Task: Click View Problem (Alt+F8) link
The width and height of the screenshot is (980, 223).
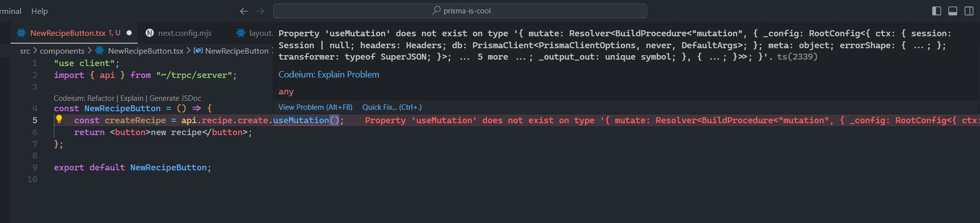Action: click(315, 107)
